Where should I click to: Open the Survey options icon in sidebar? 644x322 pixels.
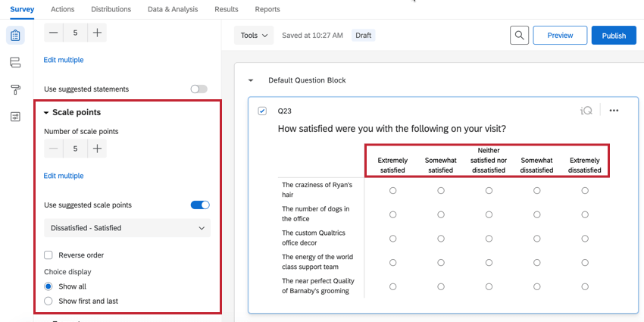coord(15,117)
